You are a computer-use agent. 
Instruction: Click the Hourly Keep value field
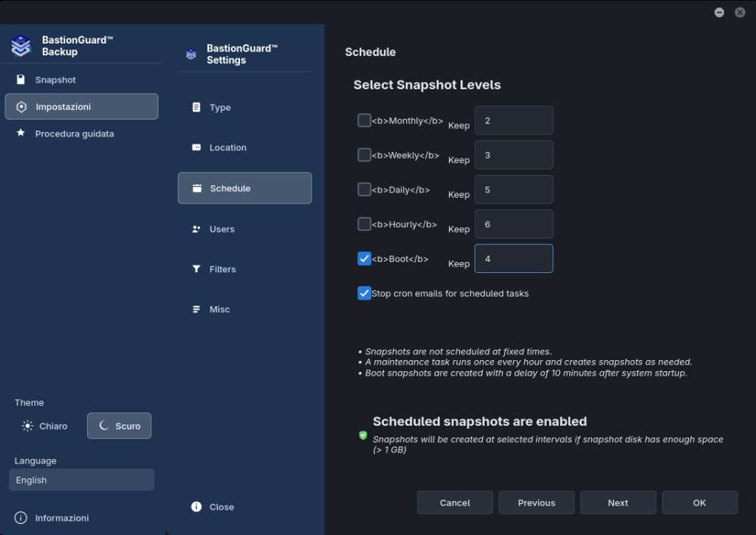click(x=514, y=224)
